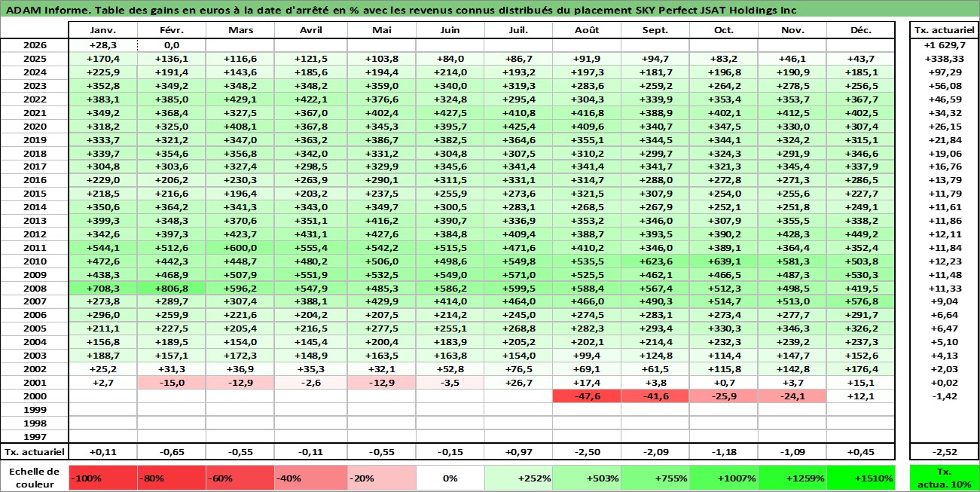980x492 pixels.
Task: Click the 1997 year row label
Action: click(x=35, y=437)
